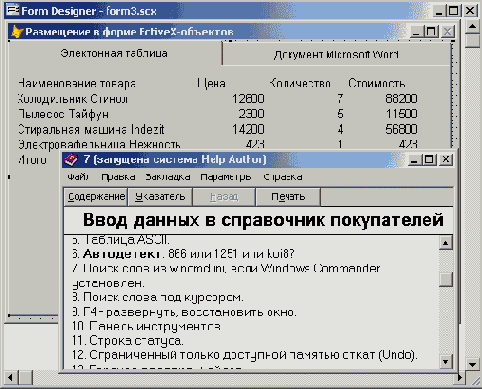This screenshot has height=389, width=482.
Task: Minimize the Form Designer window
Action: (439, 11)
